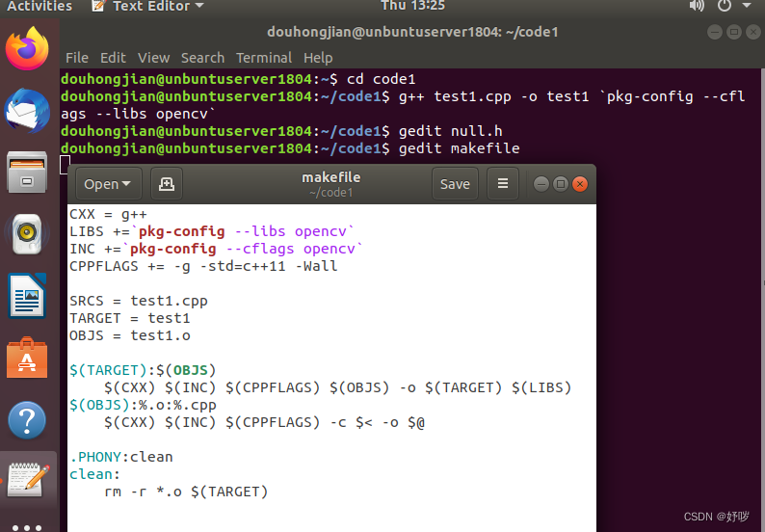765x532 pixels.
Task: Click the new document icon in gedit
Action: 167,184
